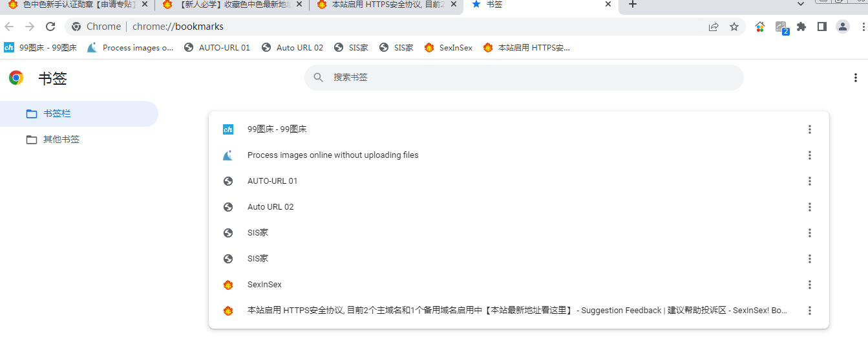Click the browser forward arrow
Image resolution: width=868 pixels, height=352 pixels.
point(30,27)
